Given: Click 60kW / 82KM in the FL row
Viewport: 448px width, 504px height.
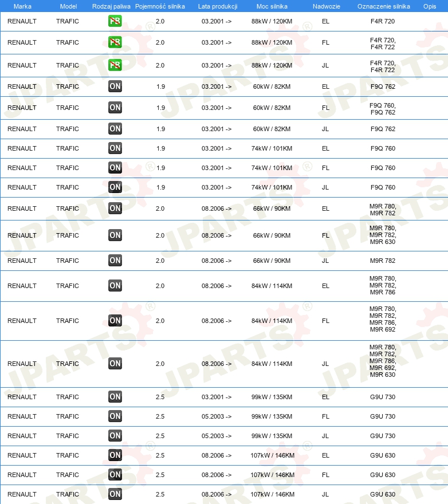Looking at the screenshot, I should point(272,108).
